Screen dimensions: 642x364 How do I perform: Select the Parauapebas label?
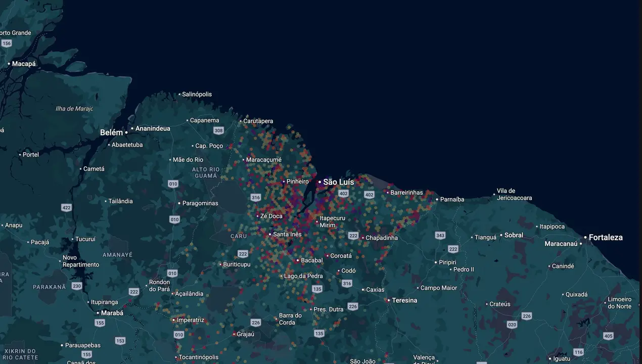83,345
